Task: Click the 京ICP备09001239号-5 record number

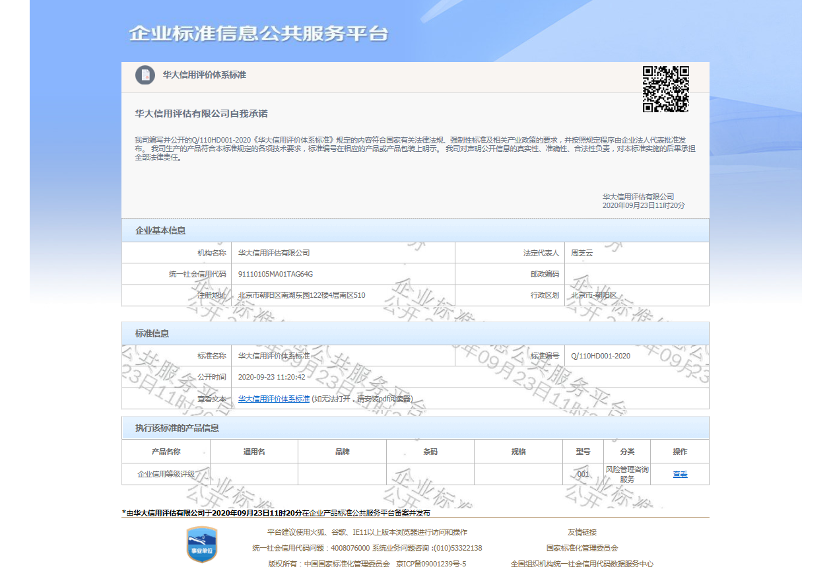Action: point(431,564)
